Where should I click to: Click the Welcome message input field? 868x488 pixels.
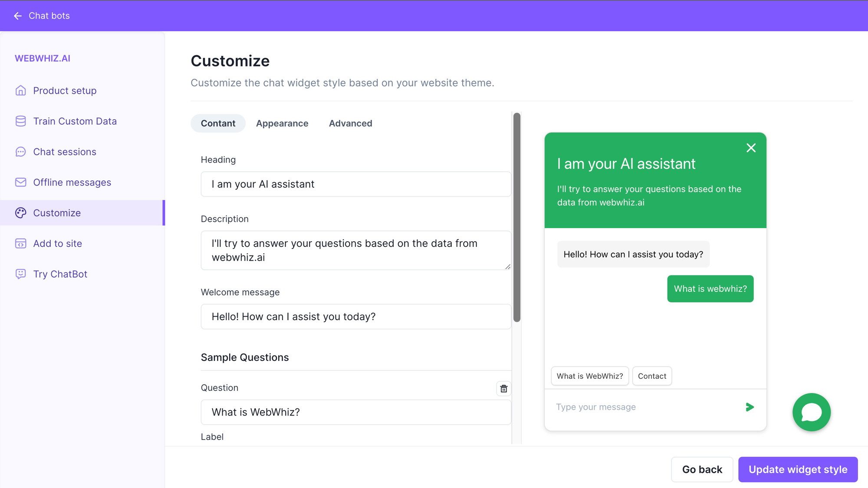(x=355, y=316)
